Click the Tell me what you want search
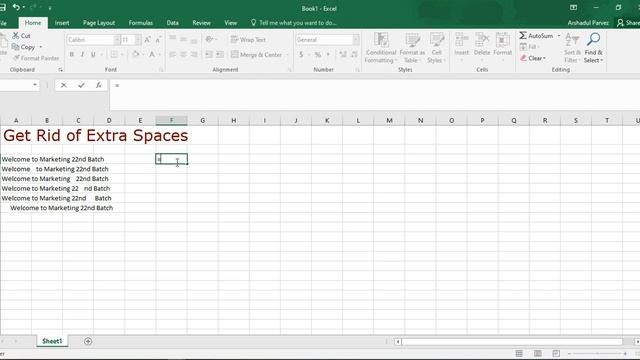This screenshot has width=640, height=360. (x=294, y=23)
